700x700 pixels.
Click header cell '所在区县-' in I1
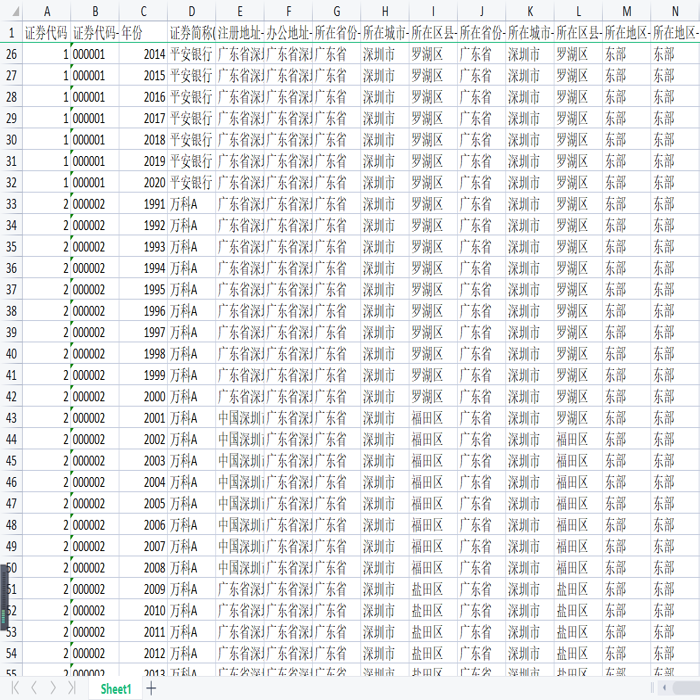coord(433,33)
